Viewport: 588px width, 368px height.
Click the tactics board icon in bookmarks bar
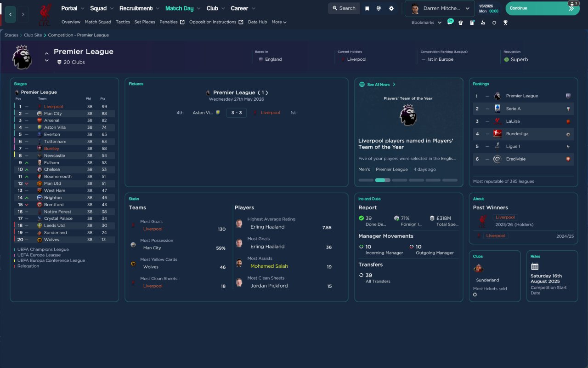pos(472,23)
